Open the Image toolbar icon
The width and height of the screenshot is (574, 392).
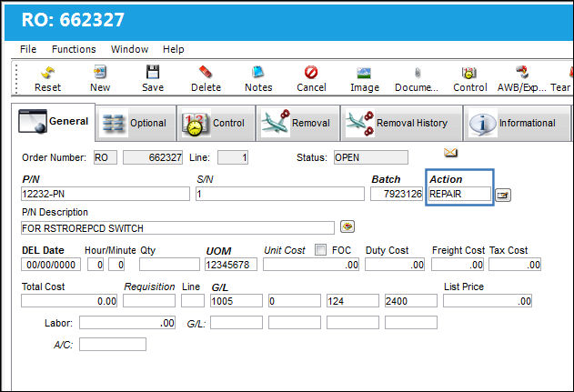coord(364,73)
